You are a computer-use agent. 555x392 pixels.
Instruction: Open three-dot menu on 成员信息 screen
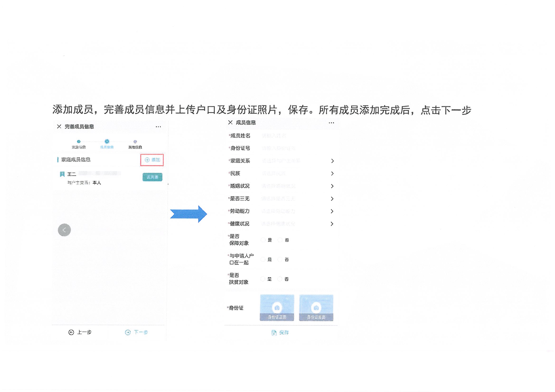[x=331, y=123]
